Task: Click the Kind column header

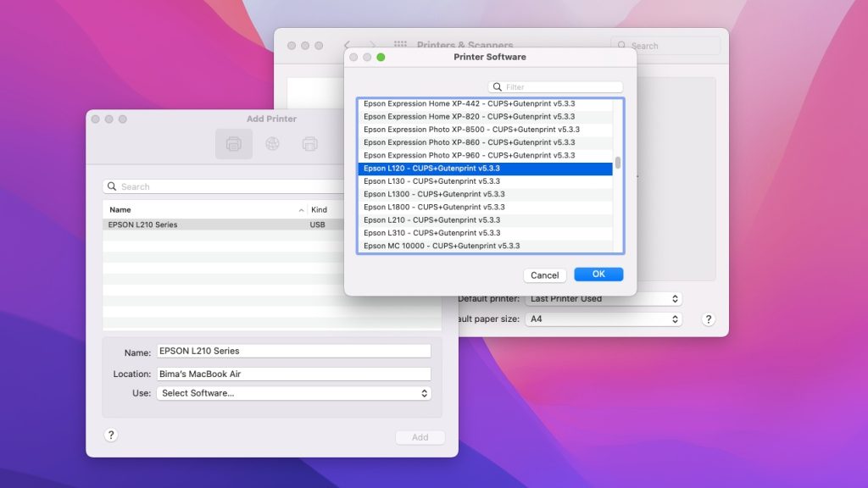Action: (x=319, y=210)
